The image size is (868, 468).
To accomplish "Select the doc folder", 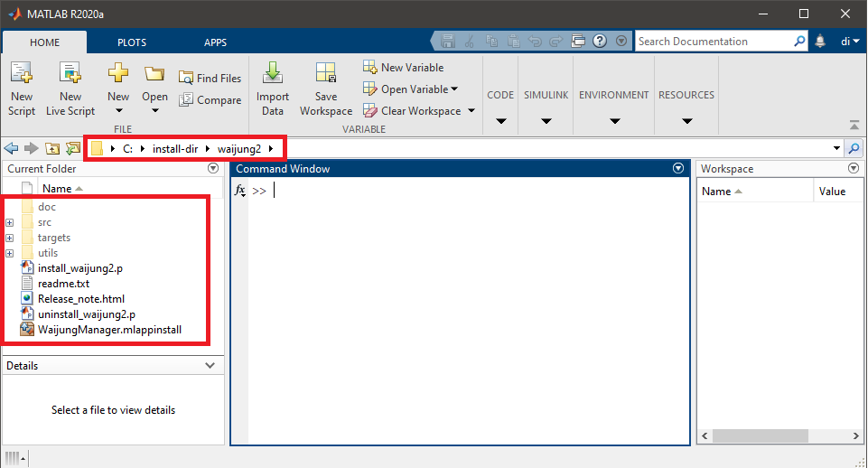I will coord(47,207).
